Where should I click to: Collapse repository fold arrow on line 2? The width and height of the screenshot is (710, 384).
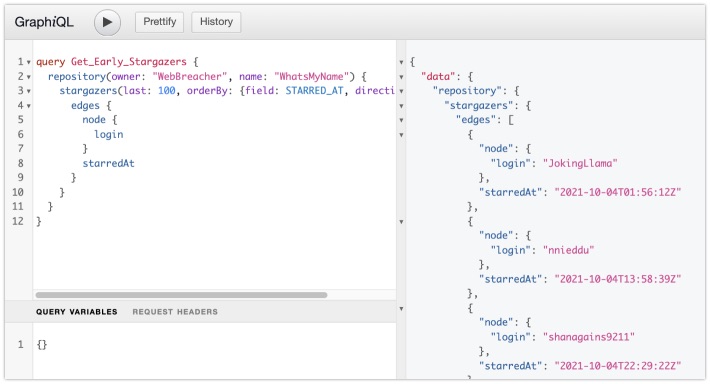pyautogui.click(x=29, y=77)
